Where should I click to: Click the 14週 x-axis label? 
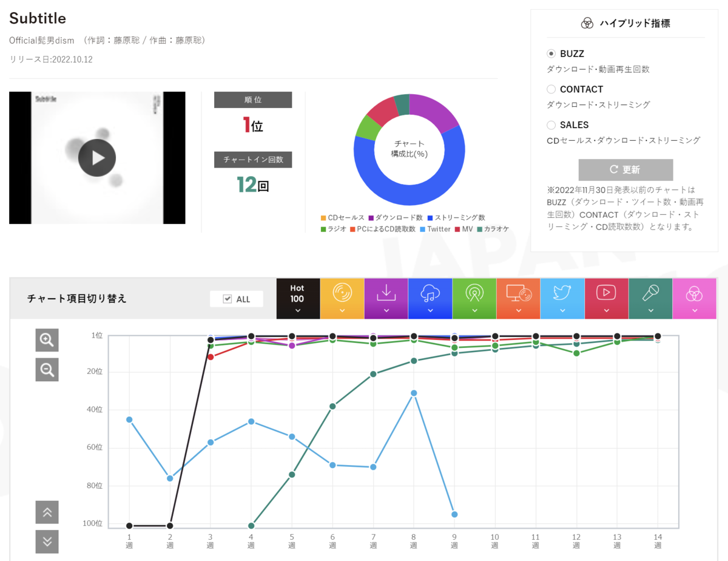pos(658,541)
